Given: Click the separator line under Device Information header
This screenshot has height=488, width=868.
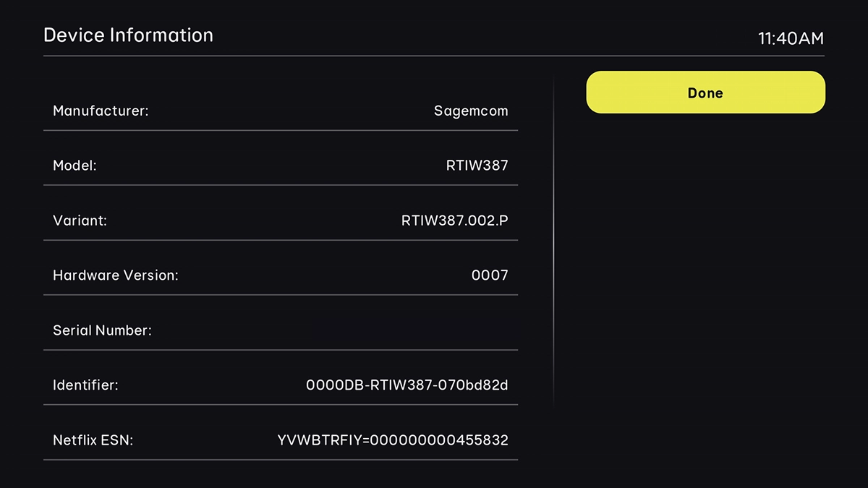Looking at the screenshot, I should tap(434, 55).
